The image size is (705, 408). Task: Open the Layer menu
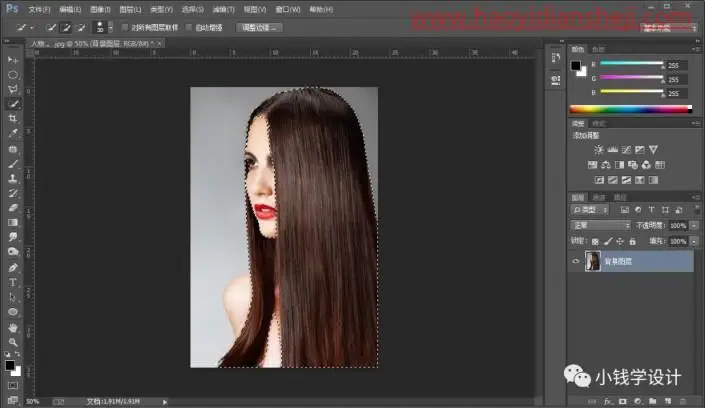point(130,9)
